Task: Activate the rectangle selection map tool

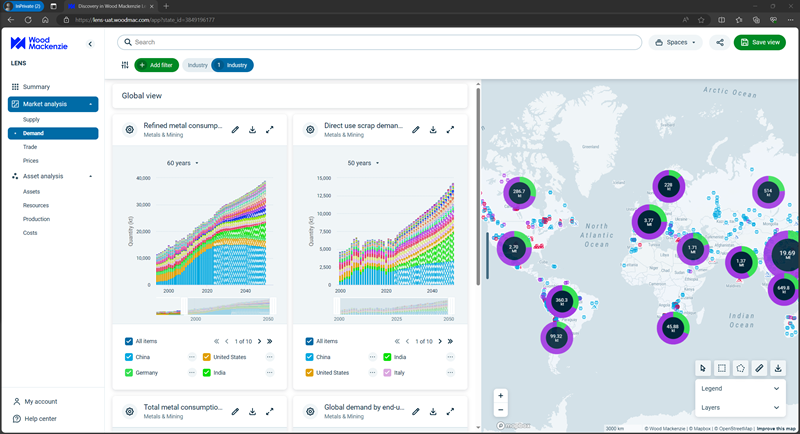Action: 722,368
